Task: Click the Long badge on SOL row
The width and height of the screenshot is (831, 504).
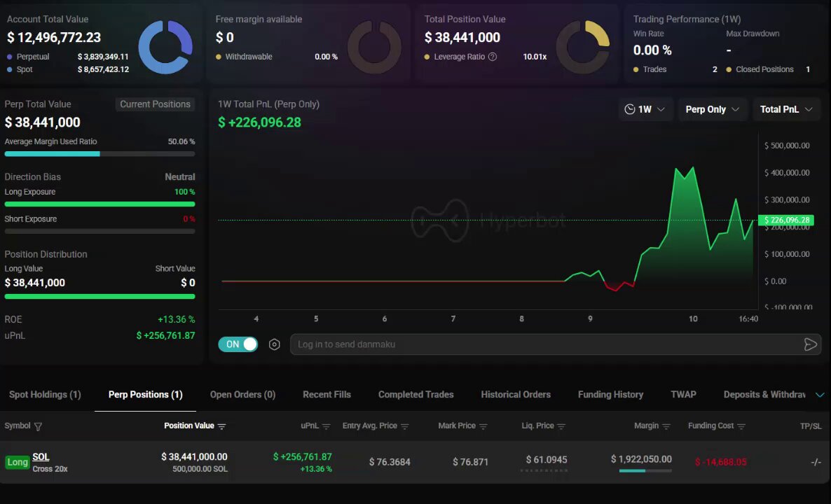Action: (17, 462)
